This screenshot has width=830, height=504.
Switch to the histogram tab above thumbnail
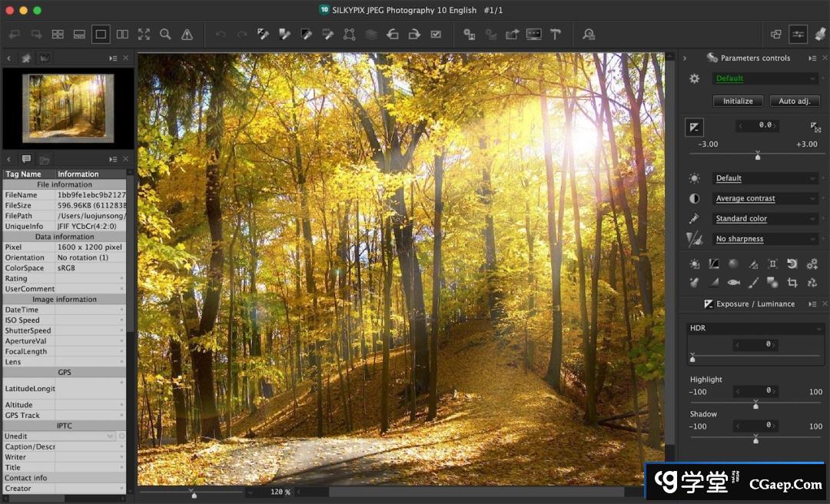(x=45, y=58)
